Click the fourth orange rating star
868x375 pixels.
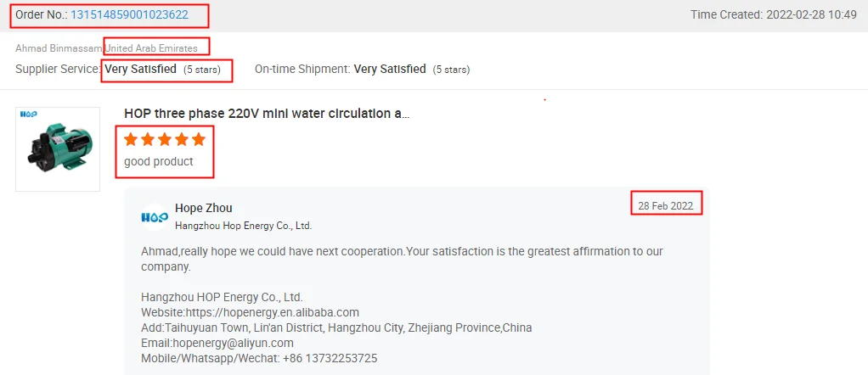coord(182,139)
